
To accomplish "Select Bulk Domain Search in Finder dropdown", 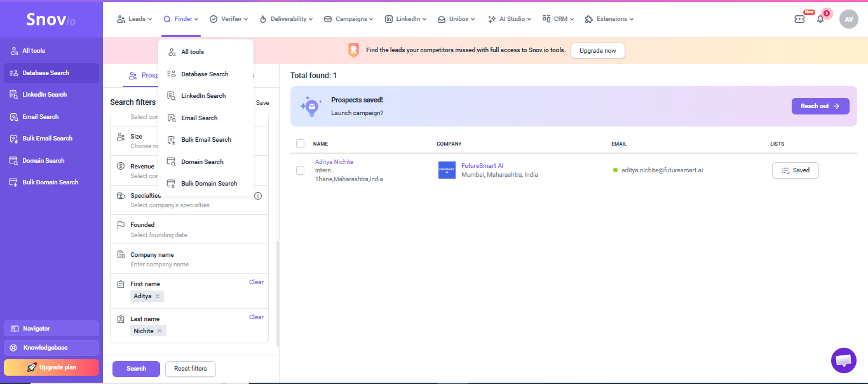I will click(206, 183).
